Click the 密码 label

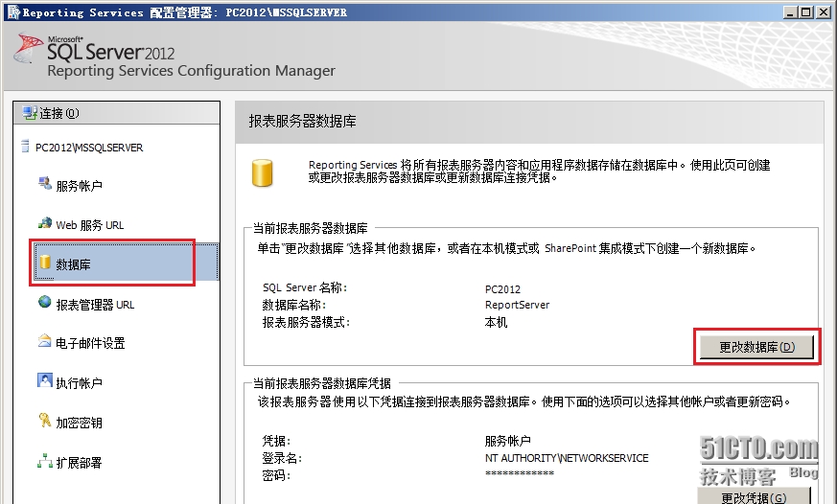[x=276, y=475]
